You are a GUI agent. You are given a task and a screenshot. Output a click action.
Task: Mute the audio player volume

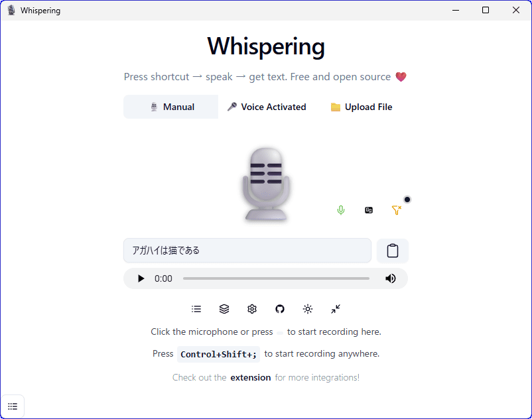click(x=391, y=278)
